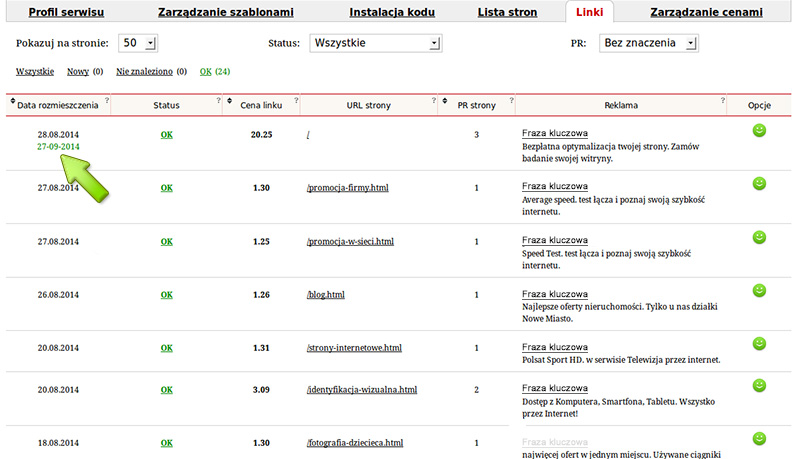
Task: Open the PR dropdown showing Bez znaczenia
Action: point(648,44)
